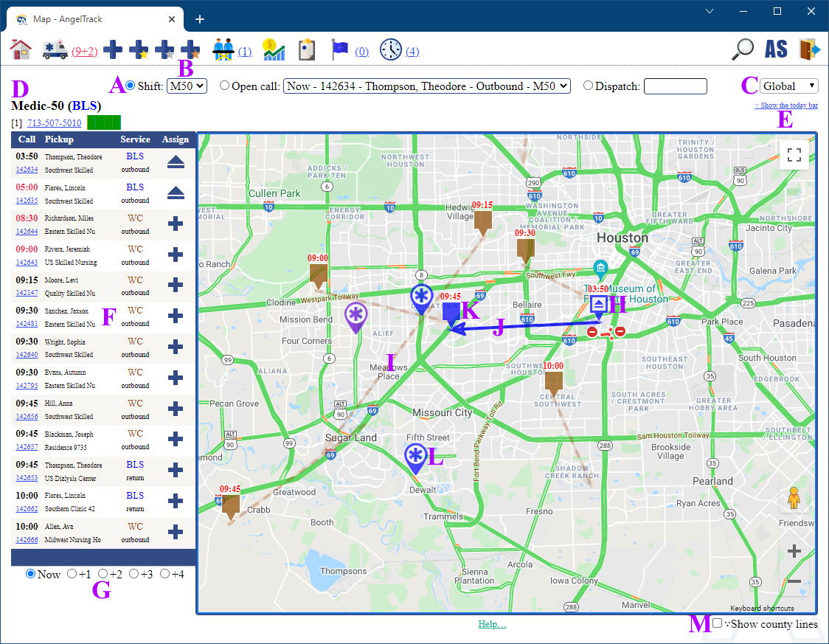Open the timeclock icon
Screen dimensions: 829x644
coord(391,49)
